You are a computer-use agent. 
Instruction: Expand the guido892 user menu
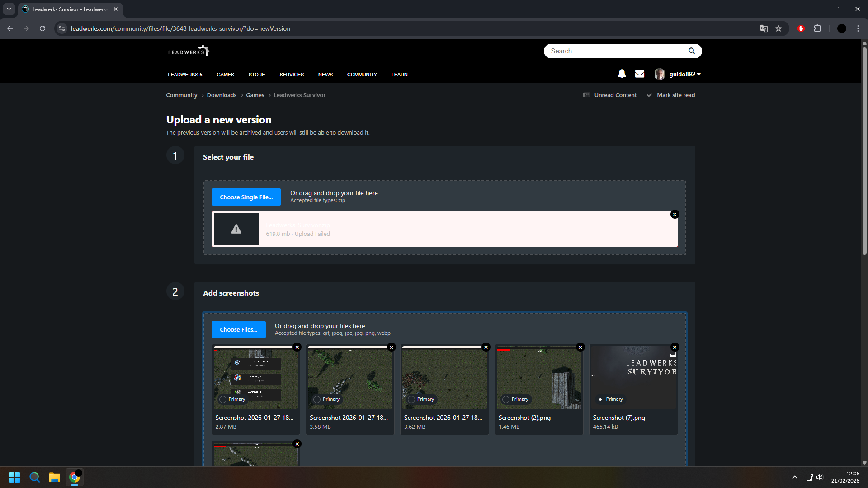(684, 75)
